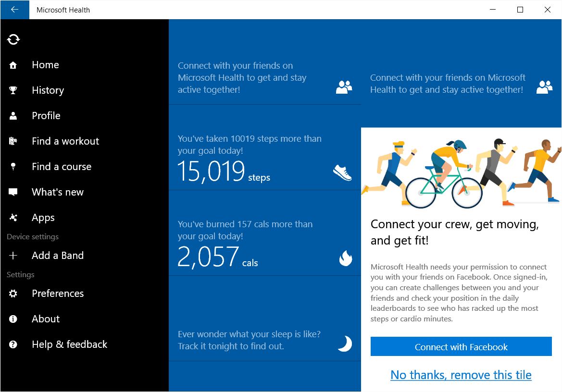Screen dimensions: 562x392
Task: Open the 2,057 cals tile
Action: point(265,233)
